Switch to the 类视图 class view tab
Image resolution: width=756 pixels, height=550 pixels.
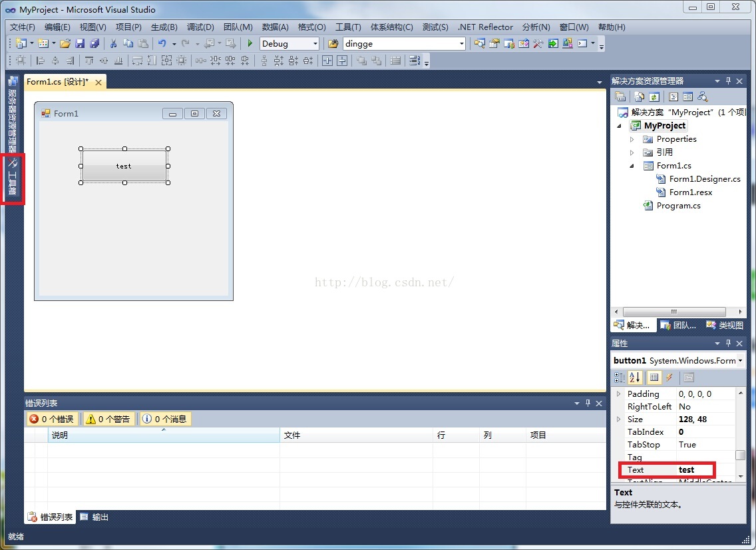tap(725, 325)
